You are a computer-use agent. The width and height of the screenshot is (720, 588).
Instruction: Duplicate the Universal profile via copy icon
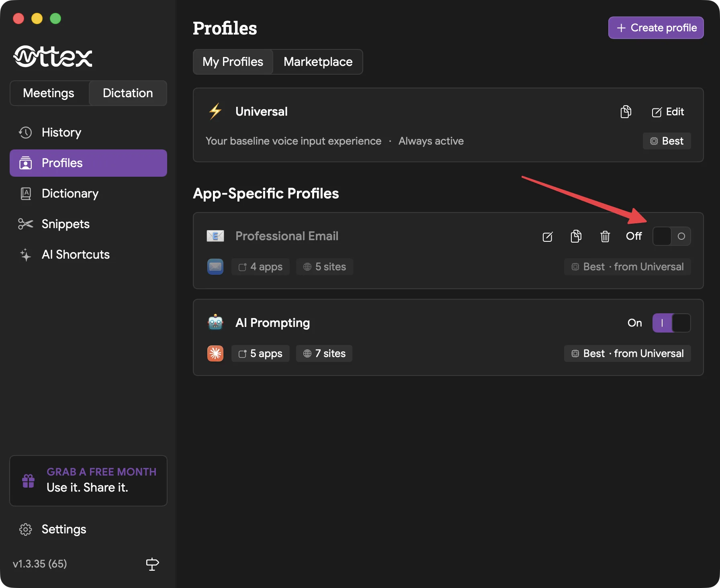pyautogui.click(x=626, y=112)
